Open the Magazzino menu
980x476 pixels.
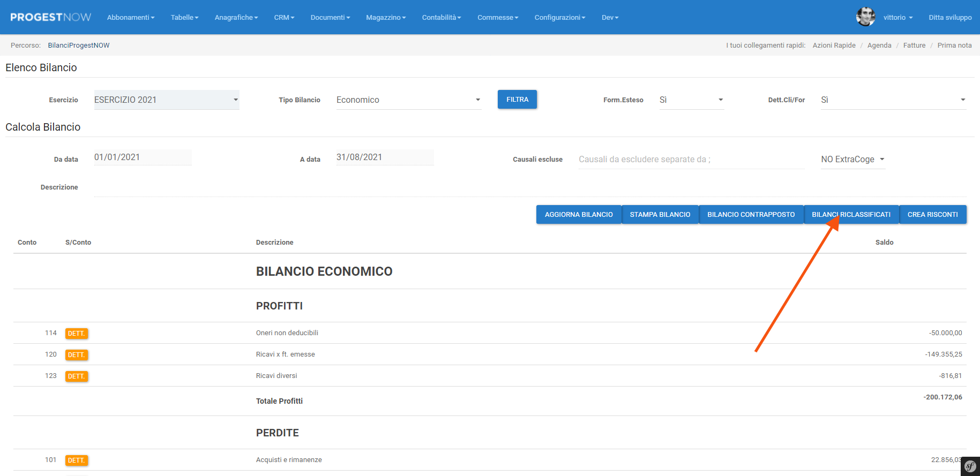click(x=386, y=17)
